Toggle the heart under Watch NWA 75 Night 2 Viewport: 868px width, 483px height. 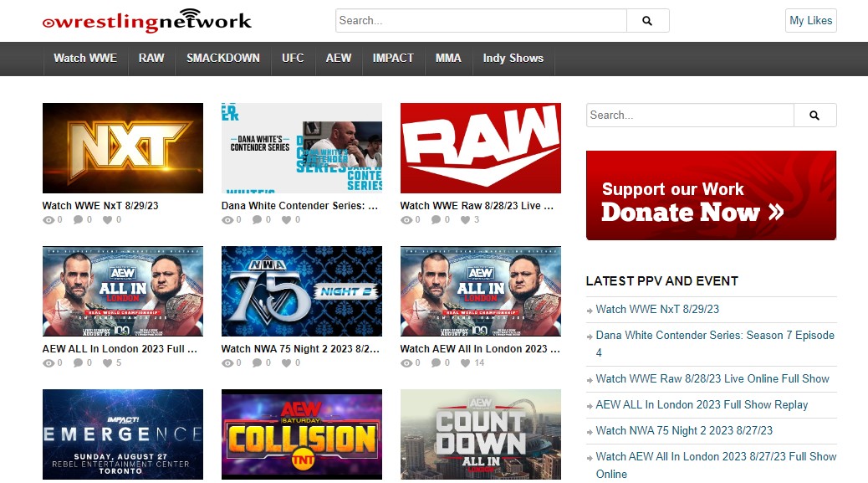[x=288, y=362]
